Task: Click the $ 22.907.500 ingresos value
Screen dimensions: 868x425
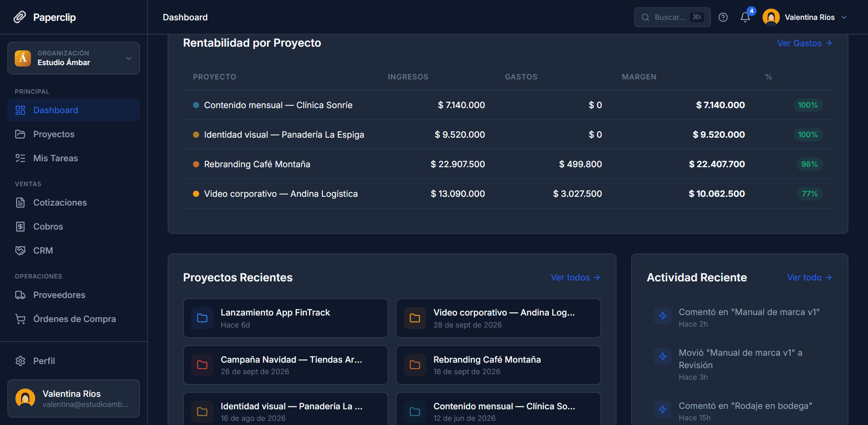Action: [x=457, y=164]
